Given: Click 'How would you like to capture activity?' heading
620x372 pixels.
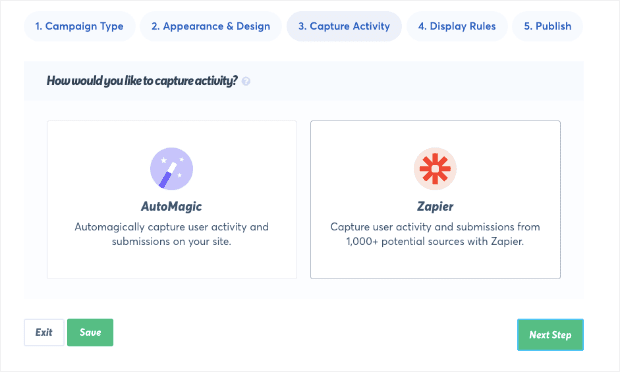Looking at the screenshot, I should coord(142,81).
